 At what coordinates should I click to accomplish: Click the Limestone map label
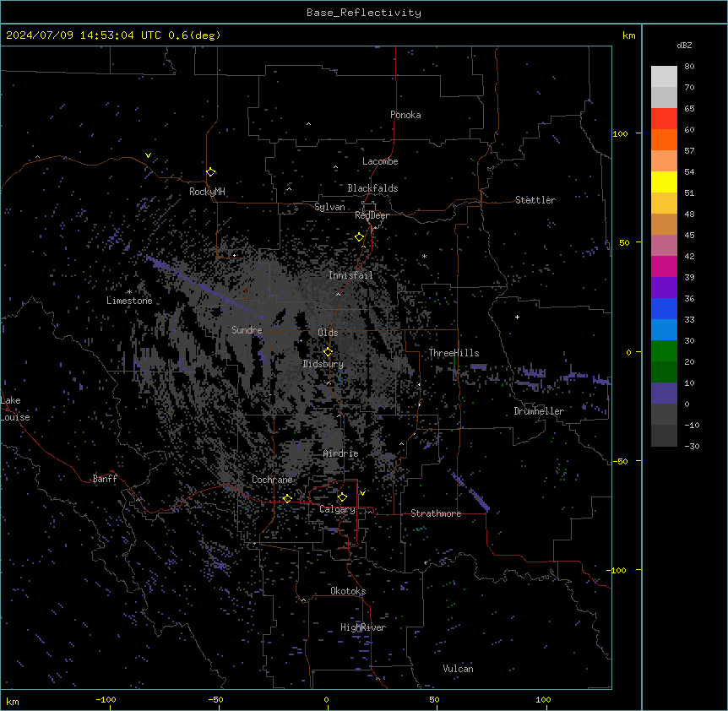[x=129, y=301]
